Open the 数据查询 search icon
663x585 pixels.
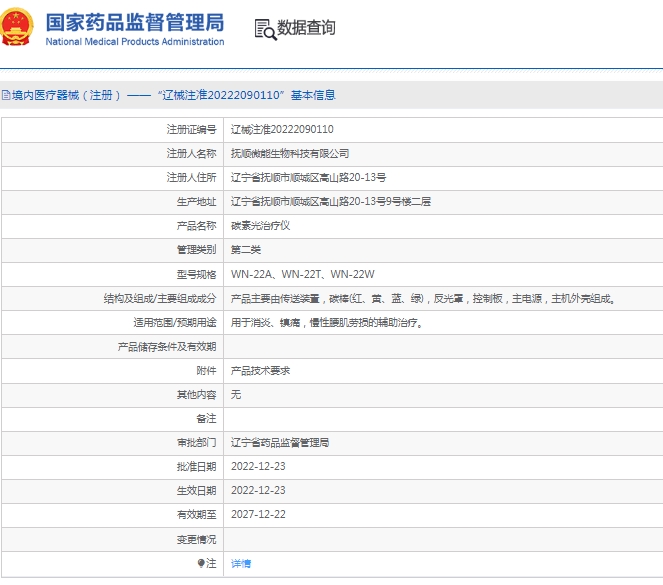tap(265, 29)
